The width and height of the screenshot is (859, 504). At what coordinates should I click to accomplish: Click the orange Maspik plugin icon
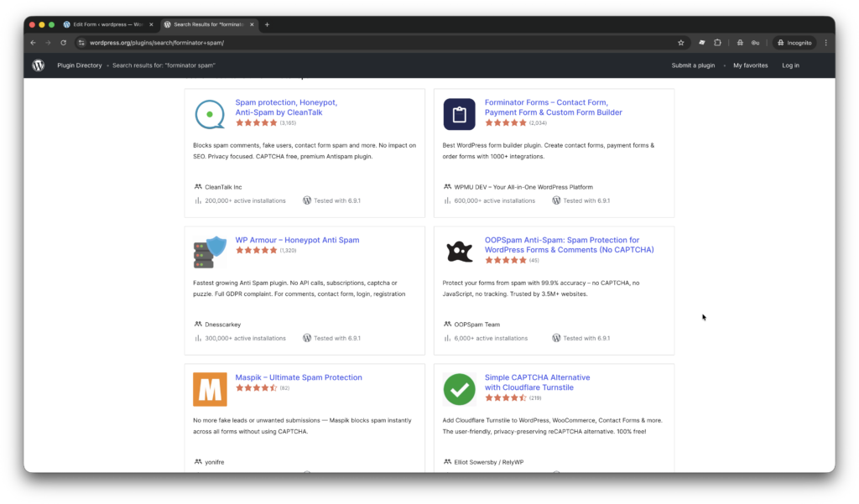click(209, 388)
